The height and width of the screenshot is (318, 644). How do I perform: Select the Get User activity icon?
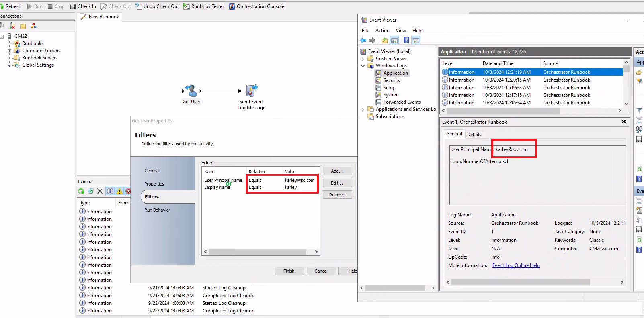(x=191, y=91)
